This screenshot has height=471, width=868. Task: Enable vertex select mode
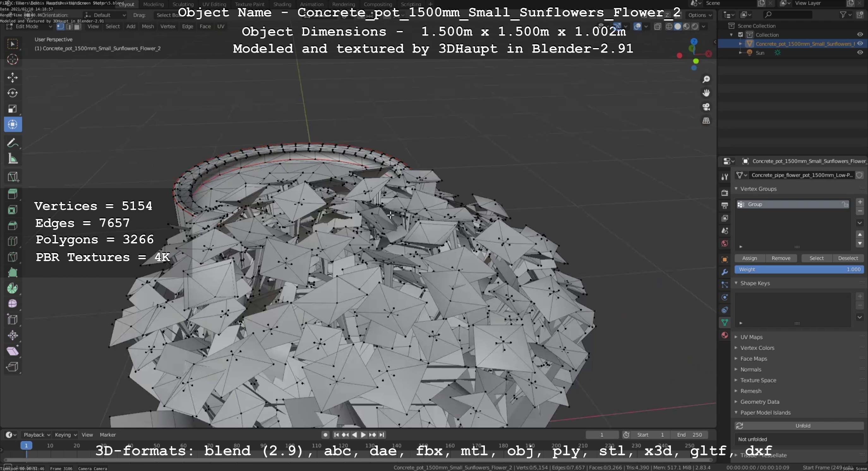point(61,27)
